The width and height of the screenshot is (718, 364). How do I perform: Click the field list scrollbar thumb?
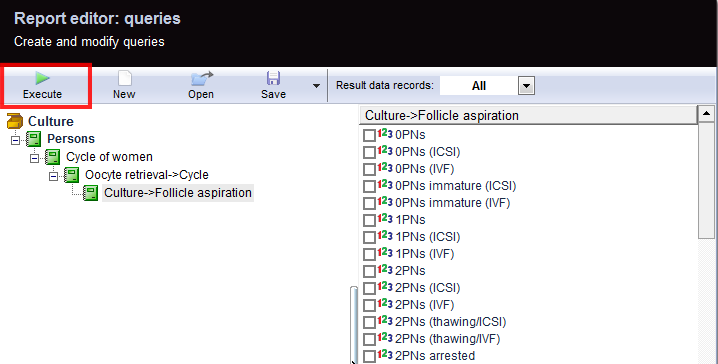coord(706,180)
